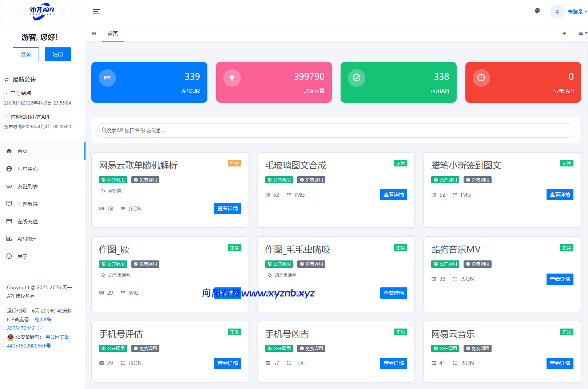
Task: Click the feedback icon next to 问题反馈
Action: [x=9, y=204]
